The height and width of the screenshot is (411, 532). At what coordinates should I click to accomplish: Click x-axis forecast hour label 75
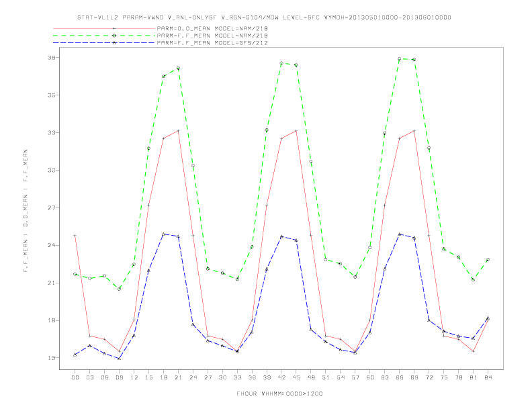(444, 377)
